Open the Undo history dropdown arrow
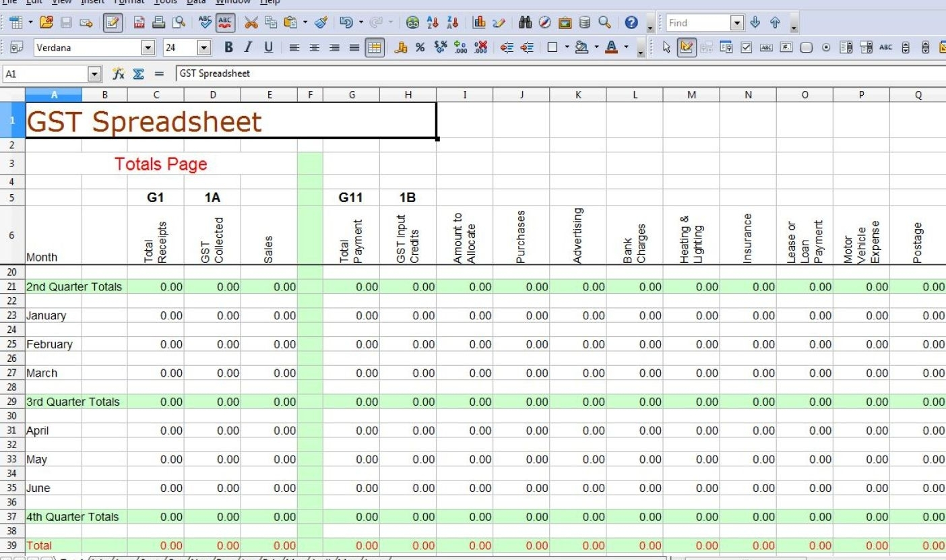The height and width of the screenshot is (560, 946). (360, 23)
